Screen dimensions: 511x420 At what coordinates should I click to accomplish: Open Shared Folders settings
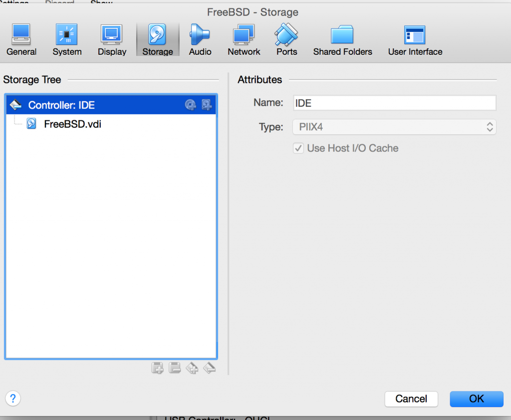pos(342,40)
